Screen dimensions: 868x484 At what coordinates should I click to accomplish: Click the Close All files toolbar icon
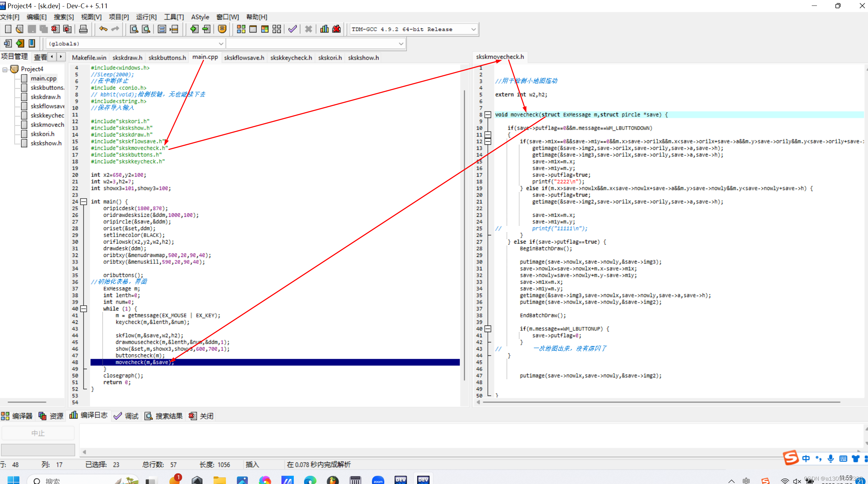pyautogui.click(x=67, y=29)
